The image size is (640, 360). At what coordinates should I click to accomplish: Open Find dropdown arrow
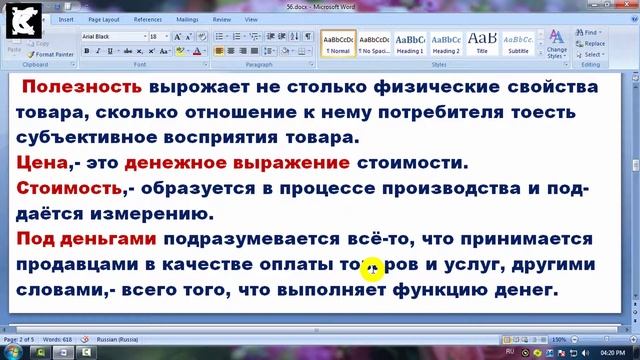click(601, 33)
